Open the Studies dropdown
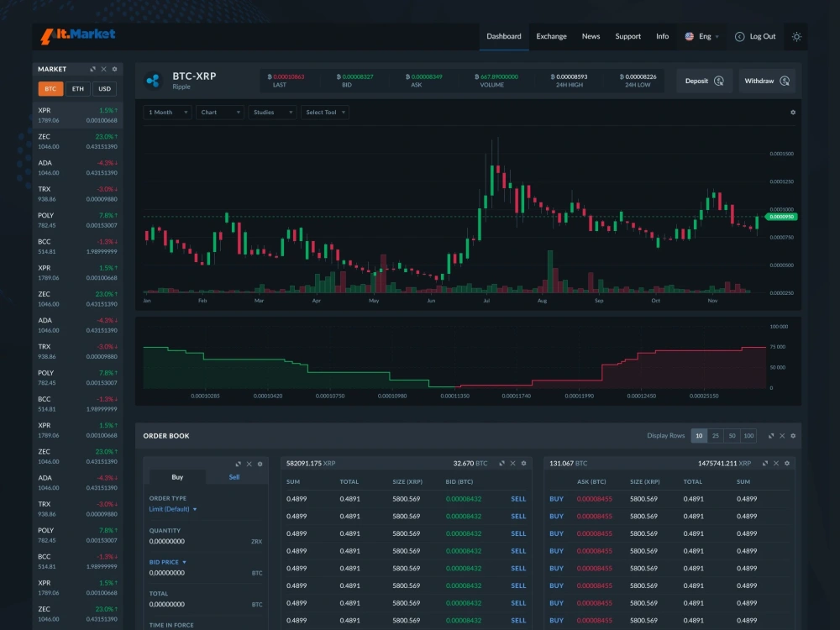840x630 pixels. pos(273,113)
